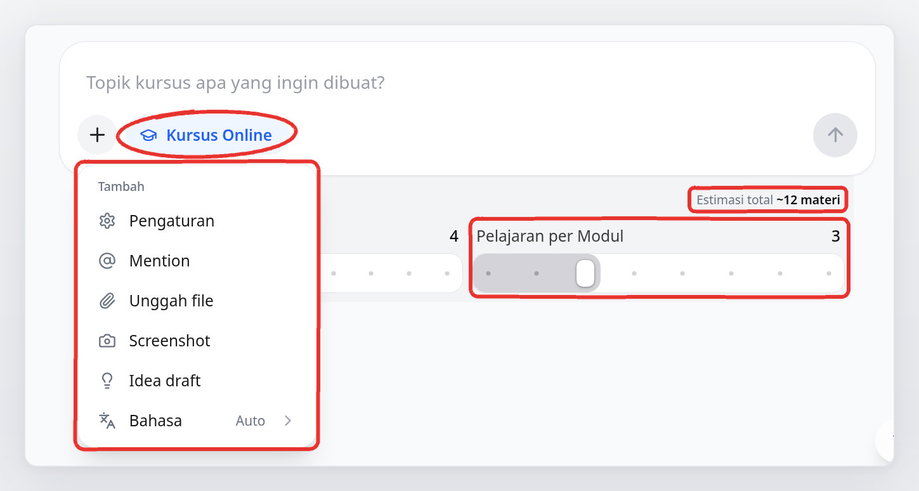Choose Mention in the Tambah menu
This screenshot has height=491, width=919.
coord(197,261)
